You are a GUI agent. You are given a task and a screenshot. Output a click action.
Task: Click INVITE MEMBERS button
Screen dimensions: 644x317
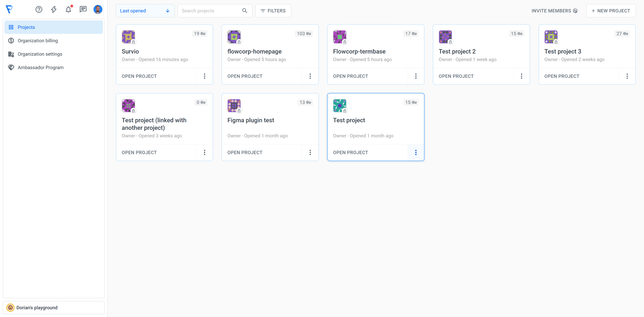pos(554,11)
